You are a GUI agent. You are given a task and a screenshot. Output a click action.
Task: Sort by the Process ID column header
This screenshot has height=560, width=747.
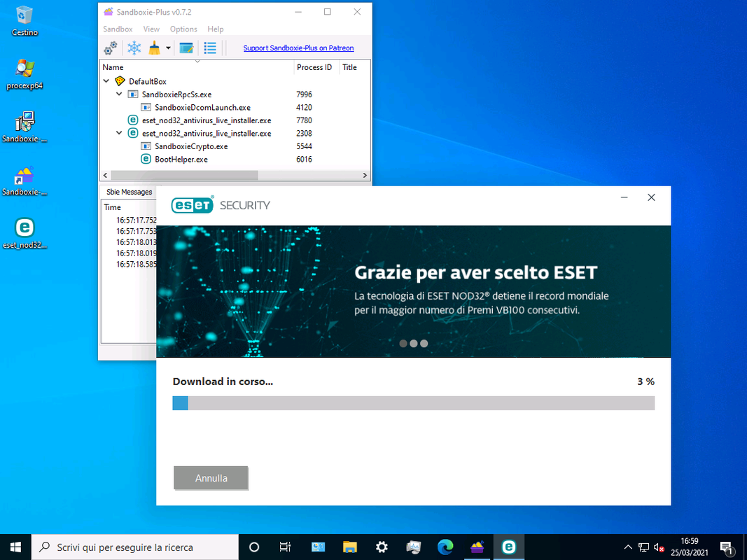tap(316, 67)
